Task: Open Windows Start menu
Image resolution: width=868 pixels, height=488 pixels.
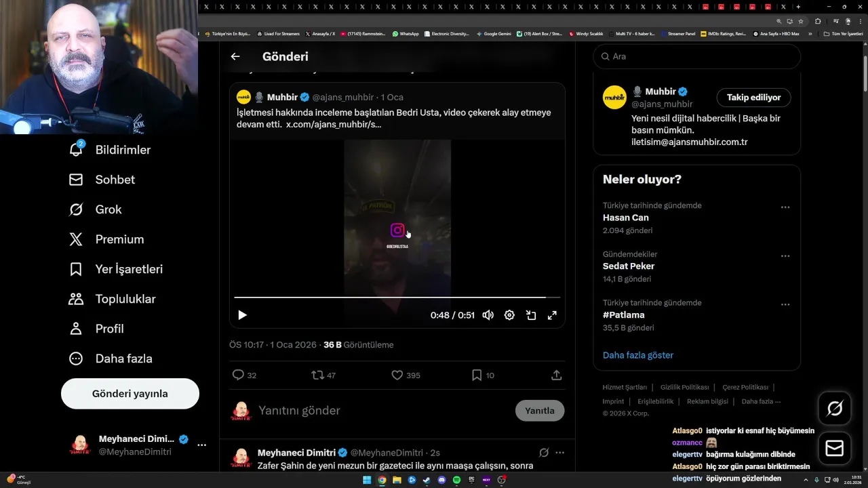Action: pos(367,480)
